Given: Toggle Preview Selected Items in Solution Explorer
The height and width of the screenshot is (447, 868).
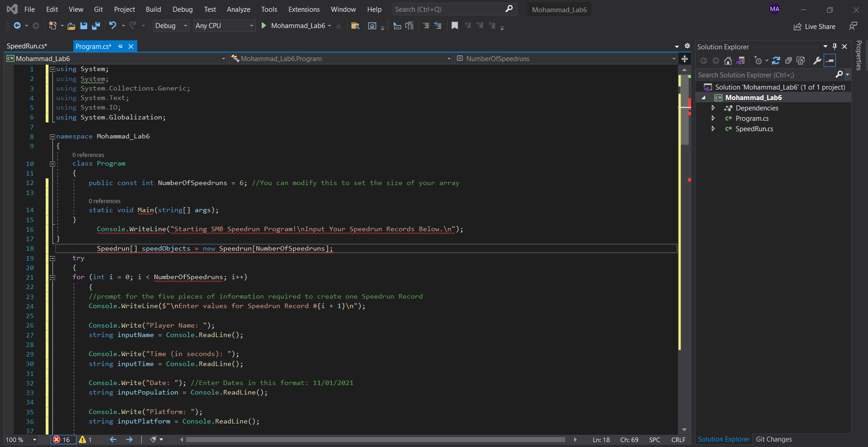Looking at the screenshot, I should click(830, 61).
